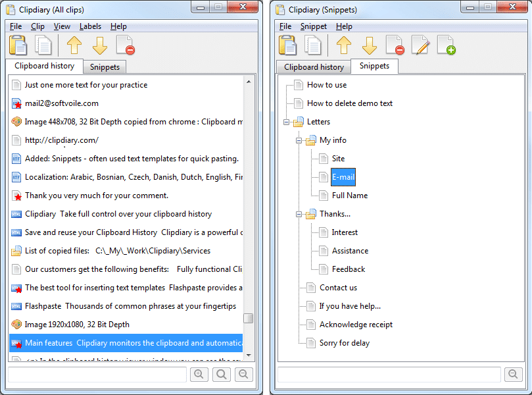
Task: Add new snippet with green plus icon
Action: coord(447,45)
